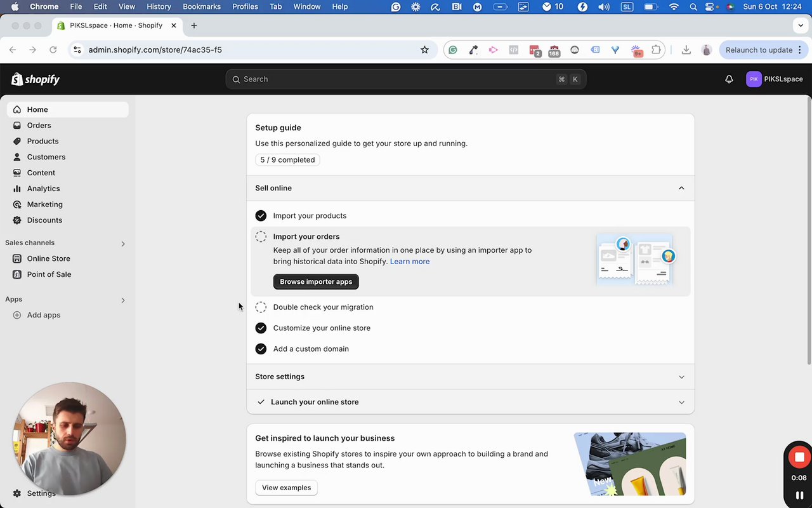Image resolution: width=812 pixels, height=508 pixels.
Task: Open macOS Spotlight search icon
Action: pos(693,7)
